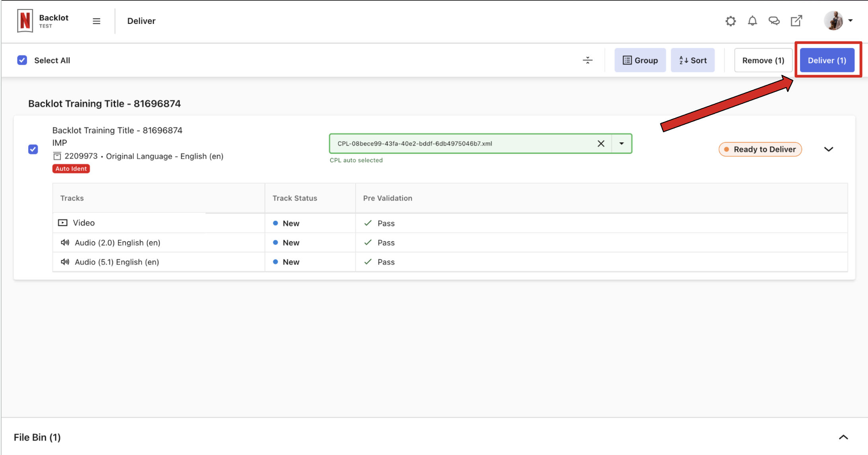Expand the CPL file dropdown selector
Viewport: 868px width, 455px height.
coord(622,143)
